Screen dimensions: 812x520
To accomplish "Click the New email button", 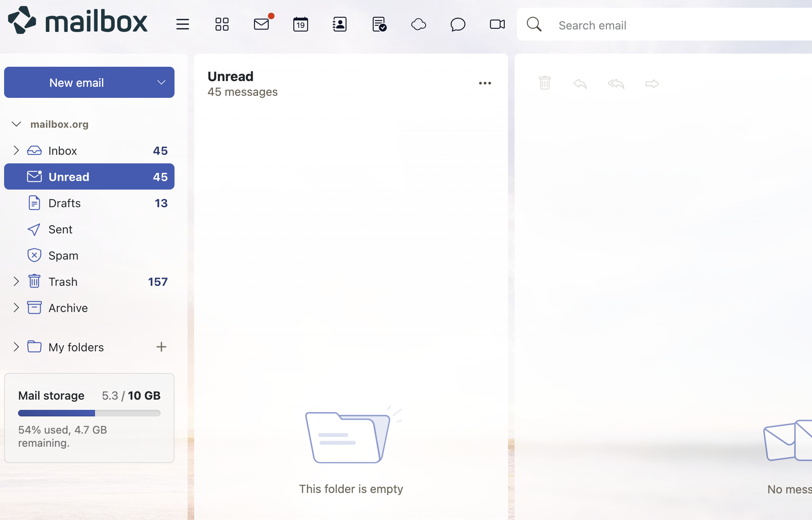I will 77,82.
